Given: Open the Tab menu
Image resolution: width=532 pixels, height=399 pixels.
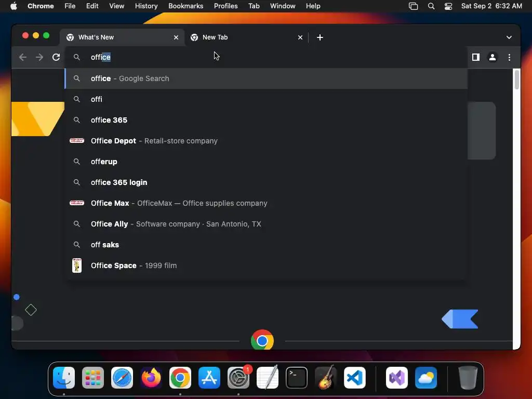Looking at the screenshot, I should pyautogui.click(x=254, y=6).
